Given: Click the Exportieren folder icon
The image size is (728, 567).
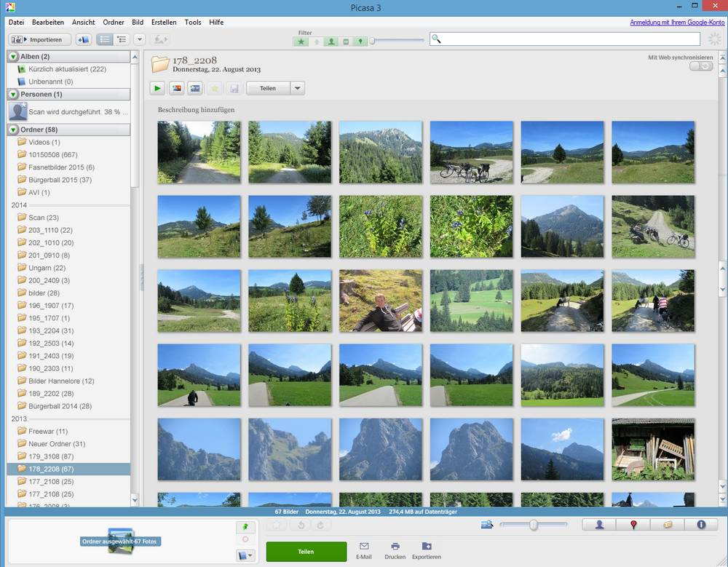Looking at the screenshot, I should point(427,546).
